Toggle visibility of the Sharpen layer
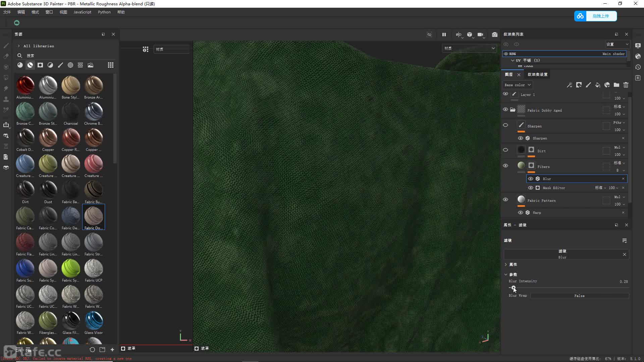Image resolution: width=644 pixels, height=362 pixels. click(x=505, y=125)
